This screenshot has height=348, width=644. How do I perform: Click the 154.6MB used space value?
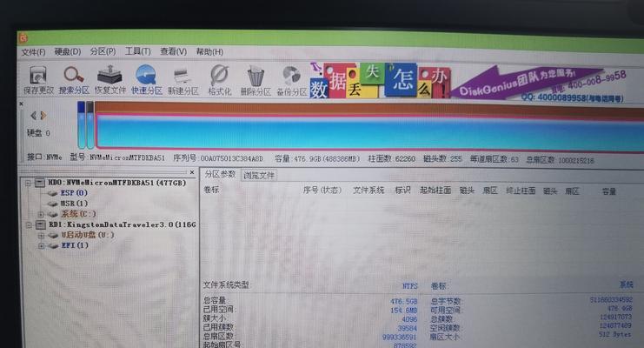point(404,311)
